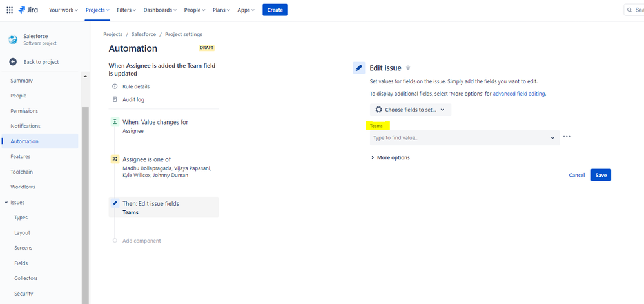644x304 pixels.
Task: Open Workflows settings
Action: [x=23, y=187]
